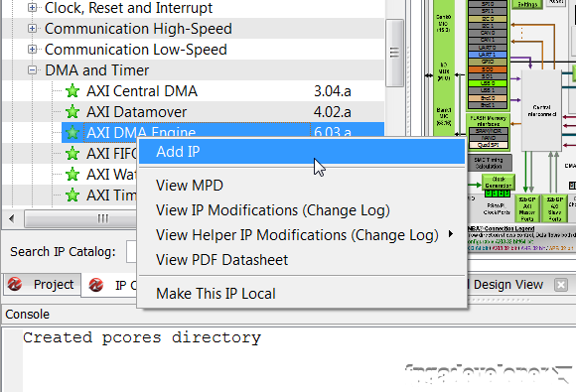Select the Communication High-Speed label
The height and width of the screenshot is (392, 576).
tap(138, 29)
